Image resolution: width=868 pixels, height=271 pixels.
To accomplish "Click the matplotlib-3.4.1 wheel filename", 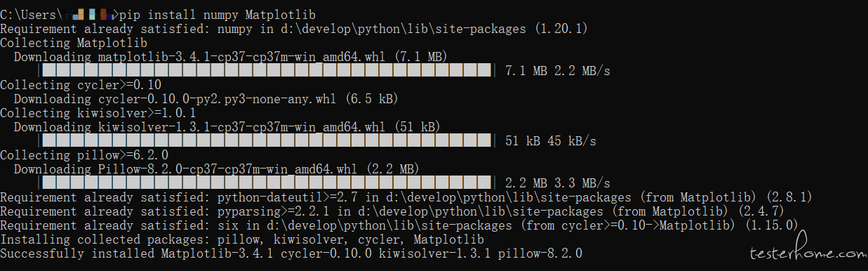I will click(x=245, y=56).
